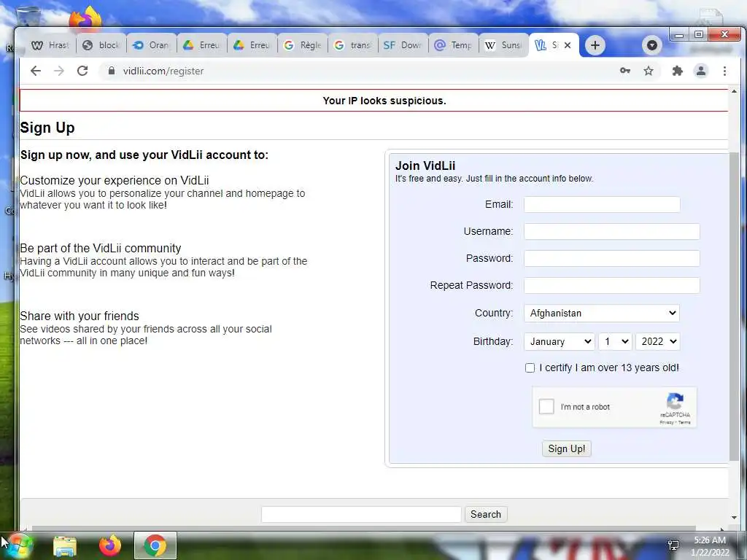Check I certify over 13 years old
The height and width of the screenshot is (560, 747).
point(530,367)
